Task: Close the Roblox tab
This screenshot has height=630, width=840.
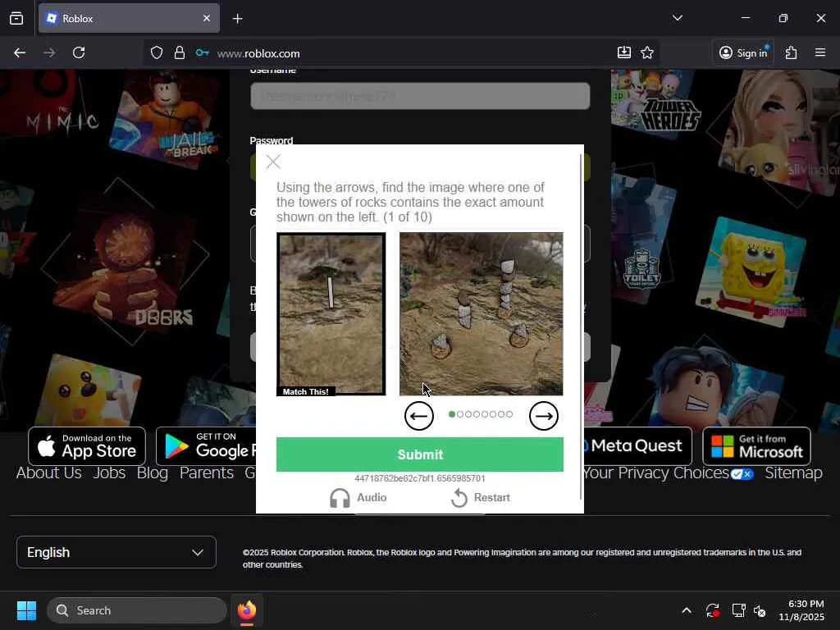Action: 207,18
